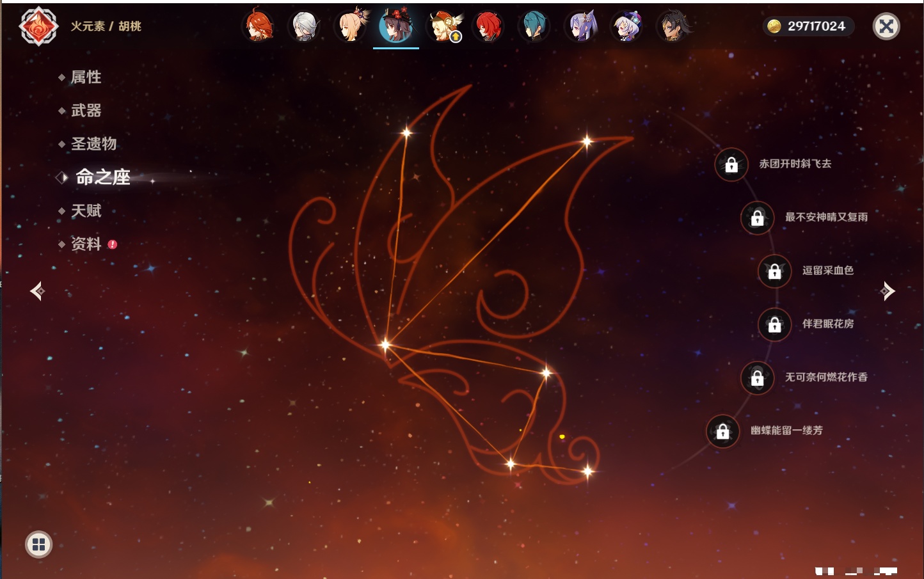Image resolution: width=924 pixels, height=579 pixels.
Task: Switch to the 天赋 talents page
Action: point(86,210)
